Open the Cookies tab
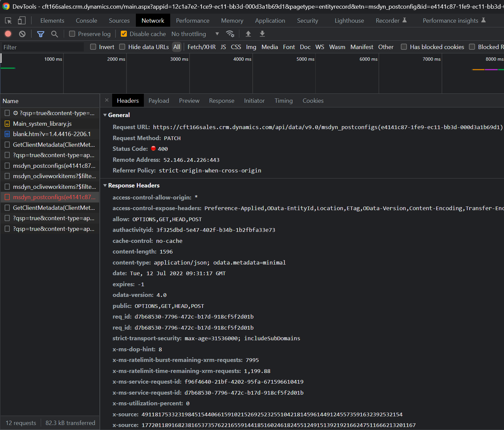504x430 pixels. click(313, 100)
